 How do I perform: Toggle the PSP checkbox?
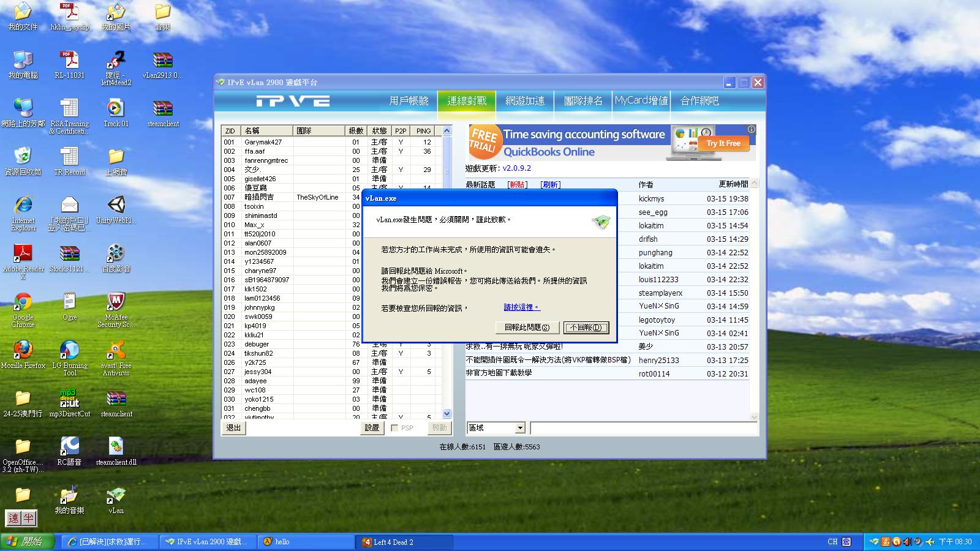(394, 428)
